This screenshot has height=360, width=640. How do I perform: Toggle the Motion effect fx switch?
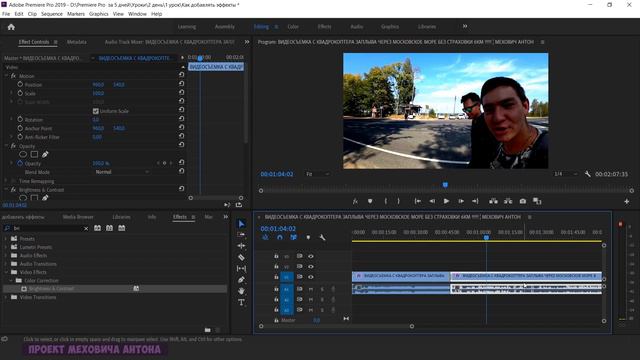tap(13, 76)
